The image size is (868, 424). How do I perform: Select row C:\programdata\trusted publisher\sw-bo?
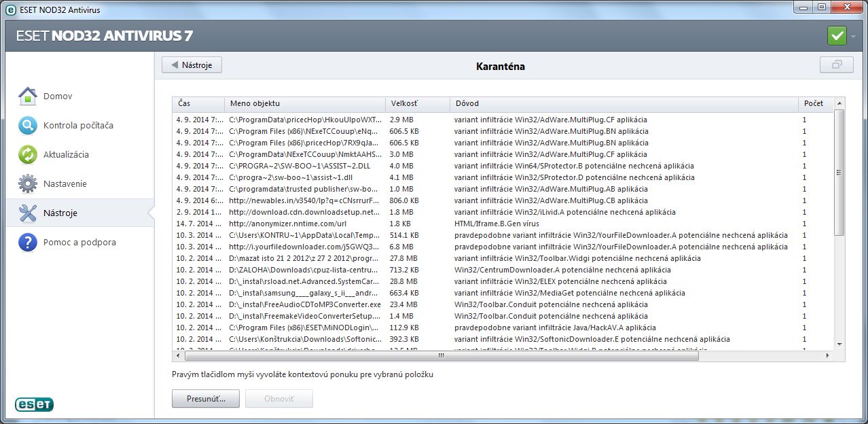click(503, 189)
